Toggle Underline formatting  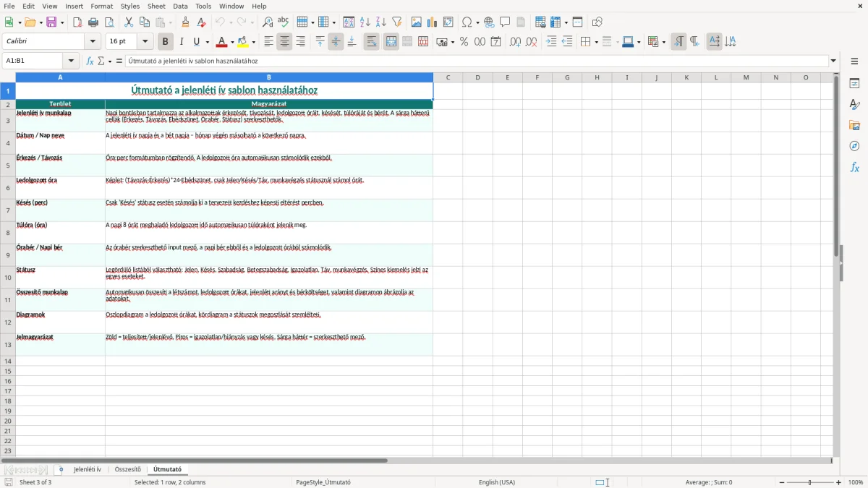pyautogui.click(x=196, y=42)
